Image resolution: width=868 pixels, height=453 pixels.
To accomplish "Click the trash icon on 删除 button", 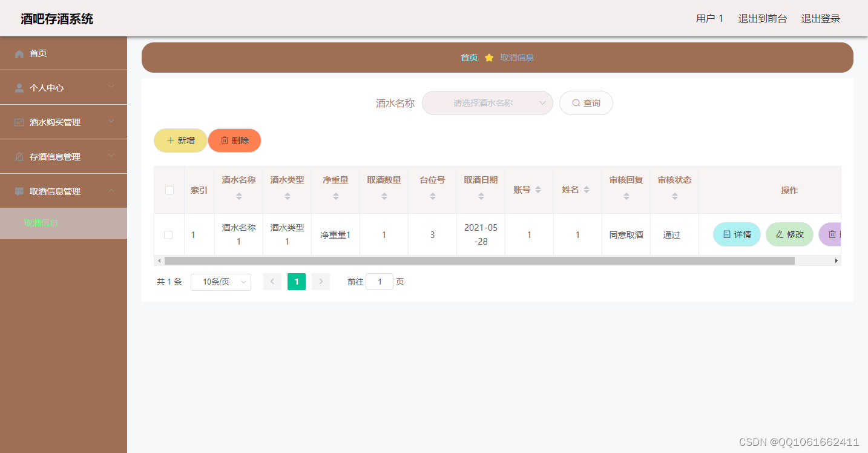I will point(225,140).
